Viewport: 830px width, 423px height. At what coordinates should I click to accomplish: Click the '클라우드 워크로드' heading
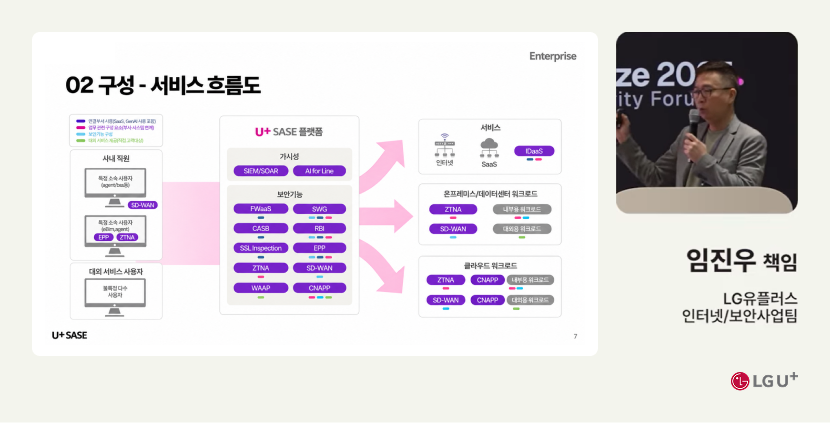(x=490, y=266)
